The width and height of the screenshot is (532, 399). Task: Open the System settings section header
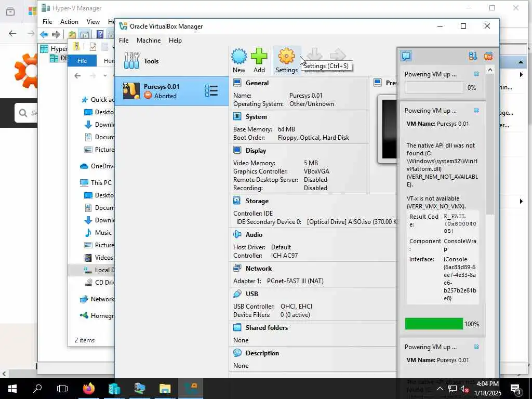(256, 117)
